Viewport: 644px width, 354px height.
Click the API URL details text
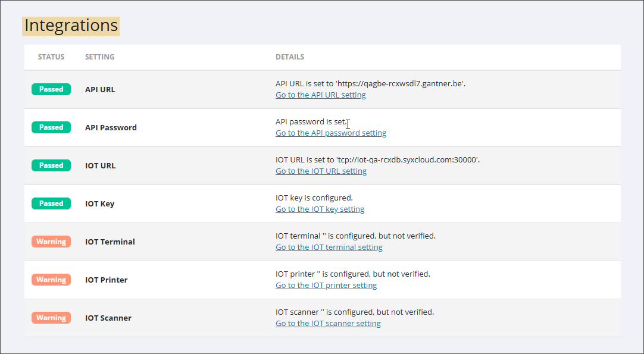click(x=370, y=84)
